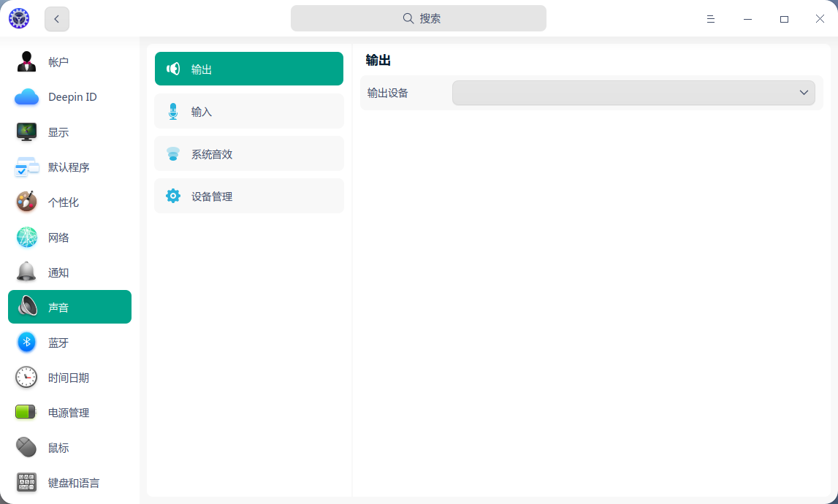This screenshot has height=504, width=838.
Task: Click the Deepin ID cloud icon
Action: tap(26, 96)
